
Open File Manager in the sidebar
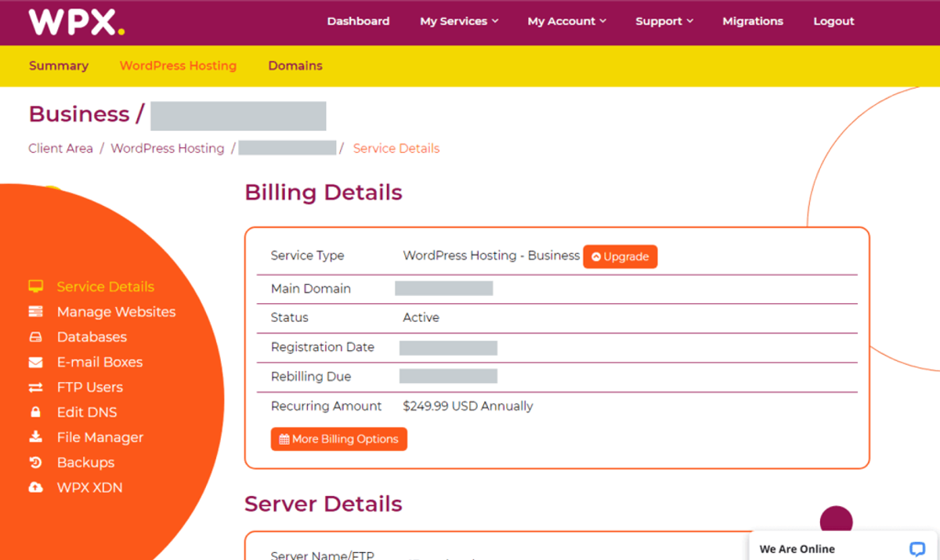(x=100, y=437)
